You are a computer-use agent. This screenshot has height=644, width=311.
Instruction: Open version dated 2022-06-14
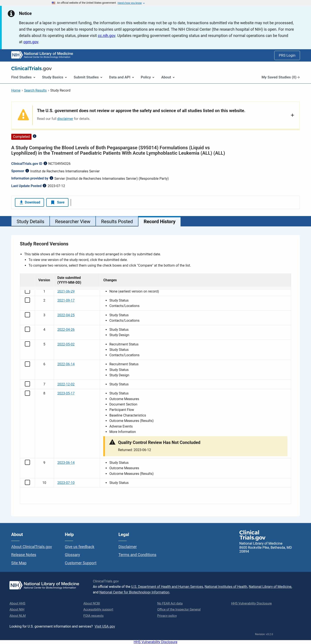pos(66,364)
